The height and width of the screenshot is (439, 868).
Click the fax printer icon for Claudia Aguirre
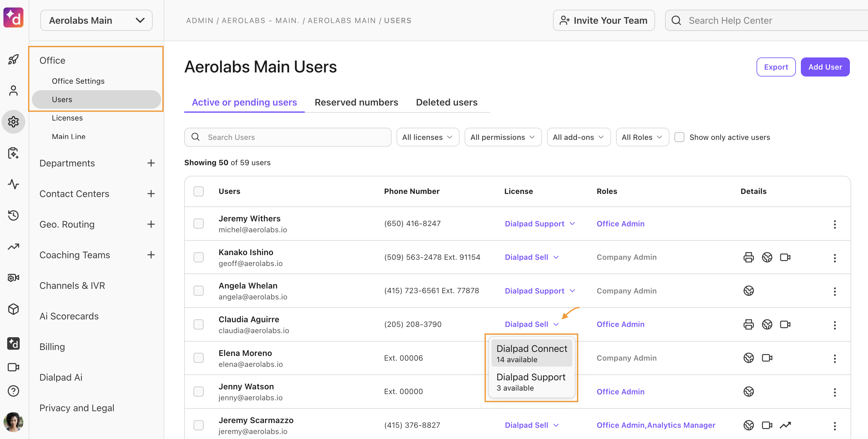748,324
